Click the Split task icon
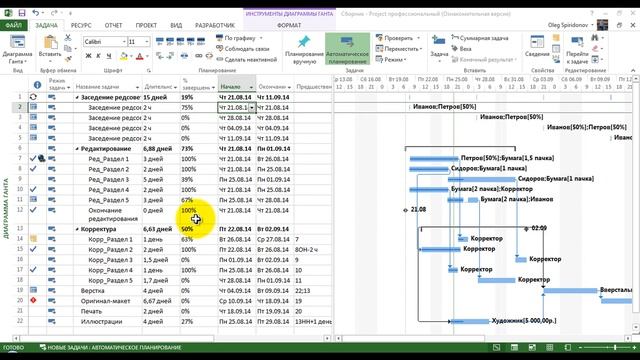640x360 pixels. click(184, 56)
